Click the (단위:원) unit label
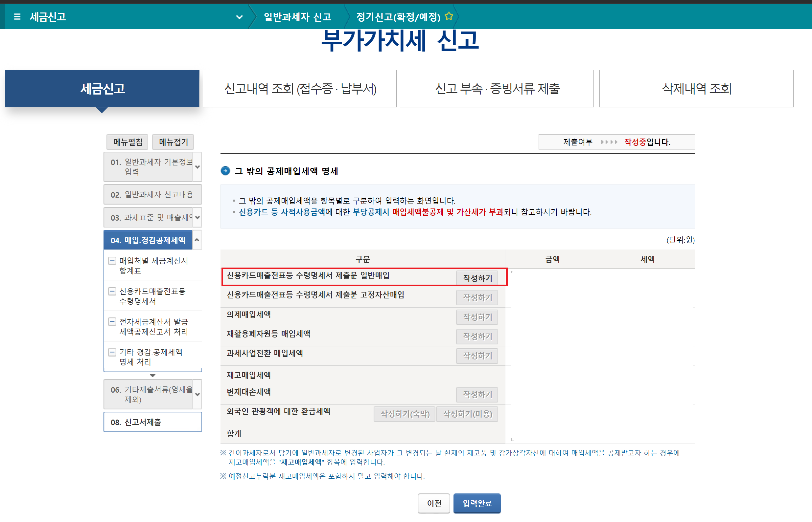 click(x=681, y=240)
